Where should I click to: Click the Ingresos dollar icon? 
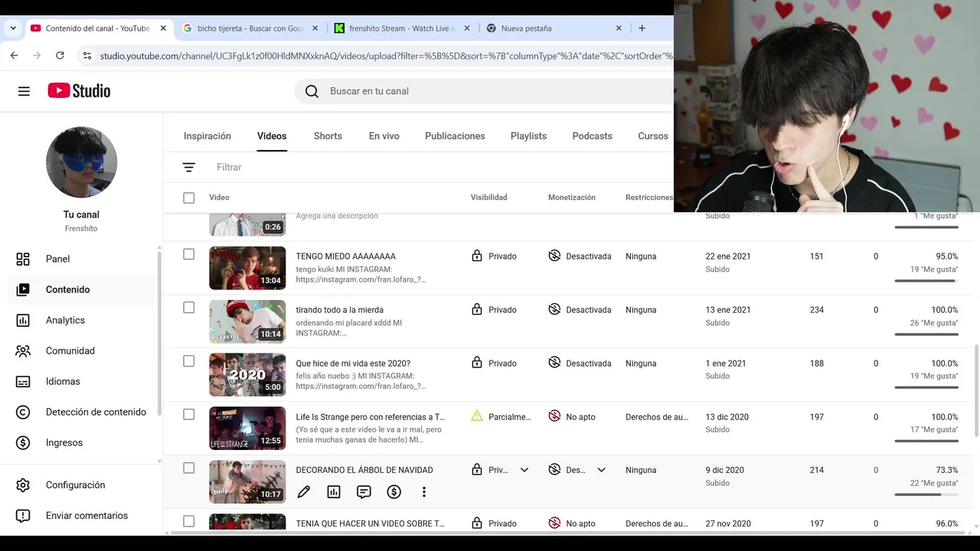click(23, 442)
